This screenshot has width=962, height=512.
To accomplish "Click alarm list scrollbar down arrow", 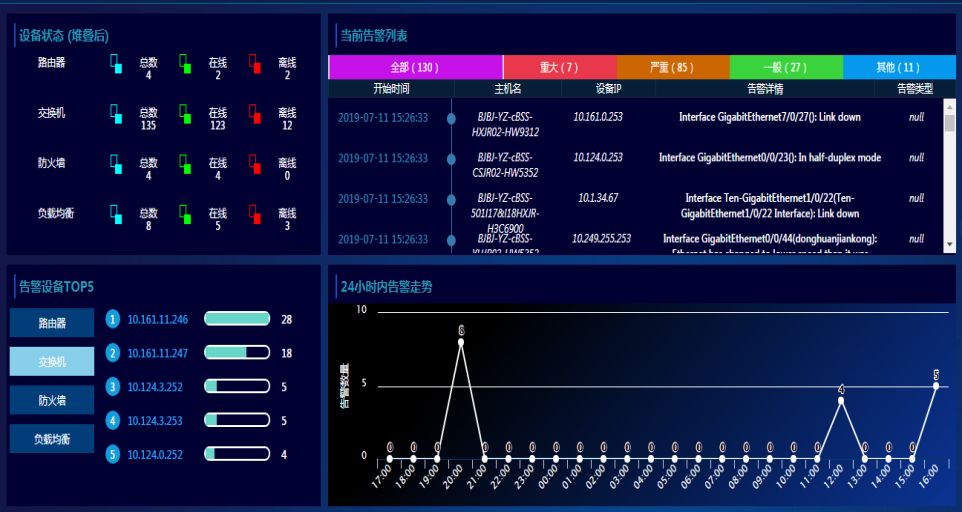I will pos(949,243).
